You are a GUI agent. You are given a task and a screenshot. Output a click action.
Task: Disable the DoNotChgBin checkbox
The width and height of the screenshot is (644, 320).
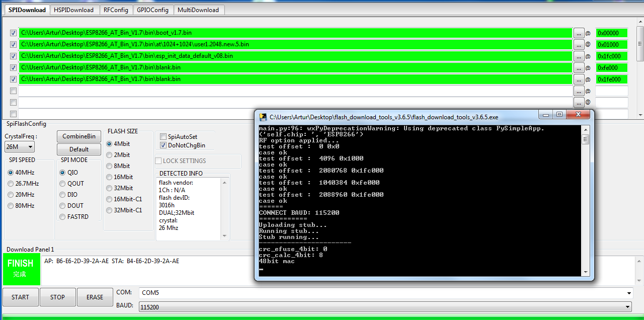(163, 145)
